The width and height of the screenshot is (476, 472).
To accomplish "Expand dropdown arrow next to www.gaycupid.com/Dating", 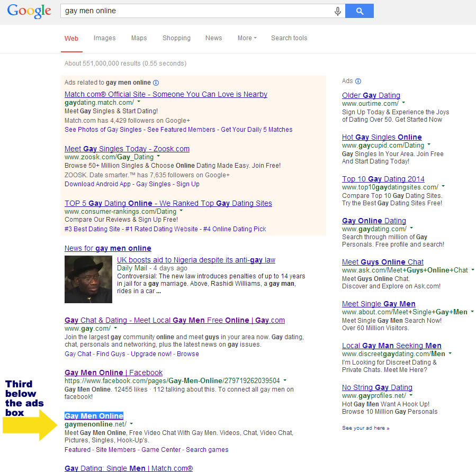I will (x=429, y=144).
